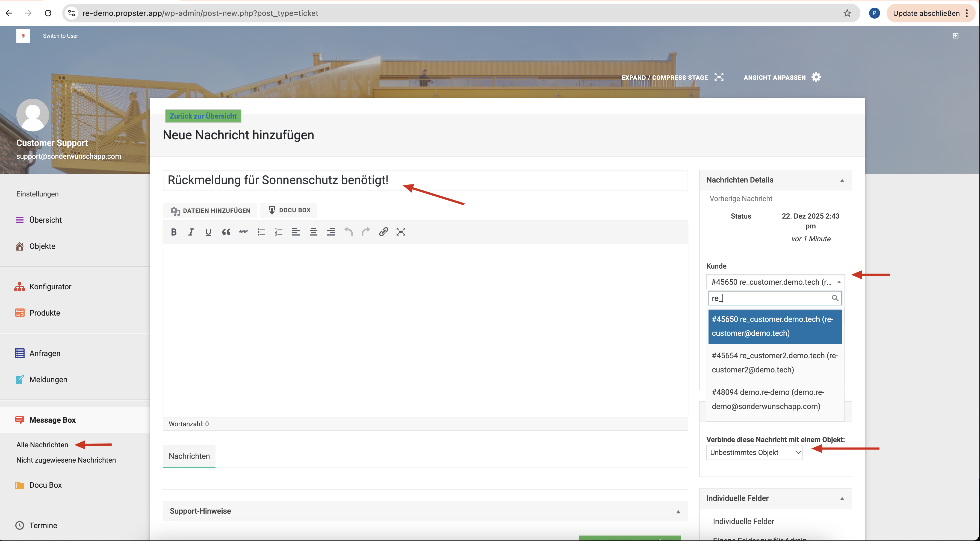Open the Docu Box button above editor

(x=289, y=210)
